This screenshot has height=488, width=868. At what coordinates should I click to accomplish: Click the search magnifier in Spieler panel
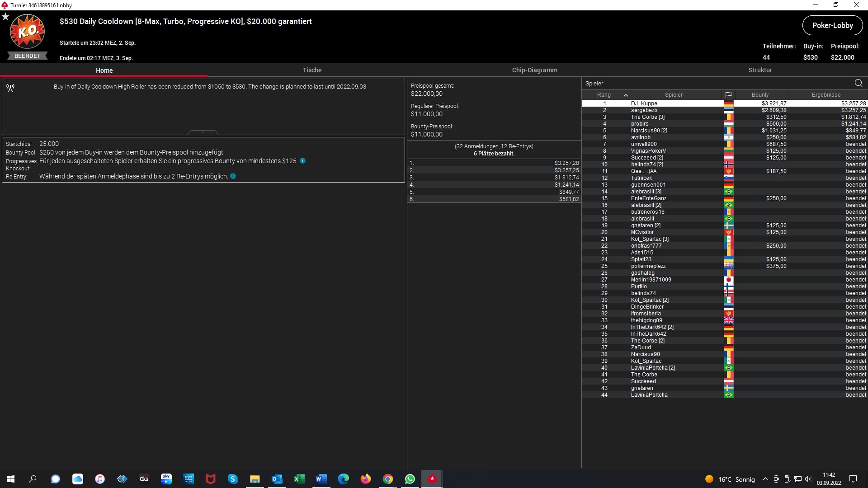[x=859, y=83]
